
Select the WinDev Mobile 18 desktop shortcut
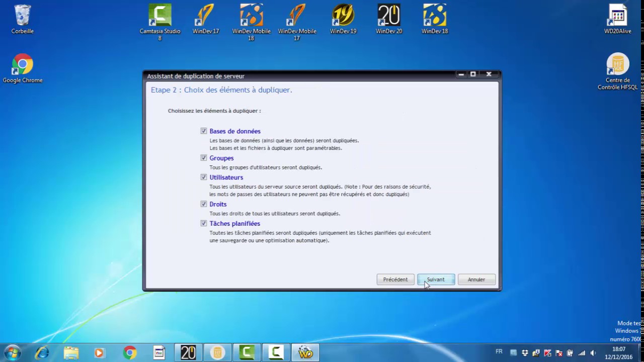point(252,22)
